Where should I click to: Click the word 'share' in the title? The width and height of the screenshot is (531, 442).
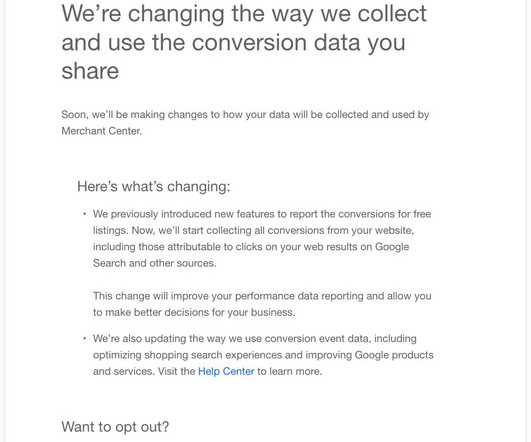click(x=90, y=71)
